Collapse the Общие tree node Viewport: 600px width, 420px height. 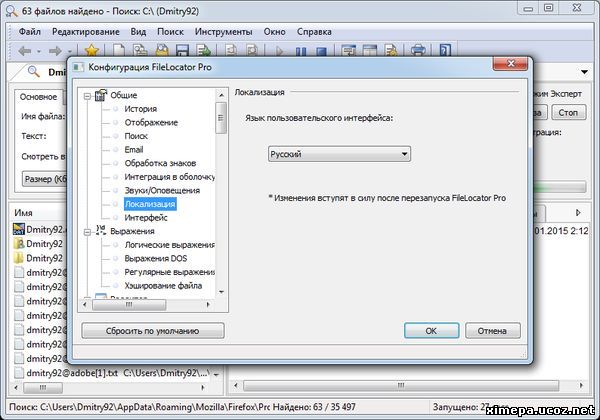point(88,95)
